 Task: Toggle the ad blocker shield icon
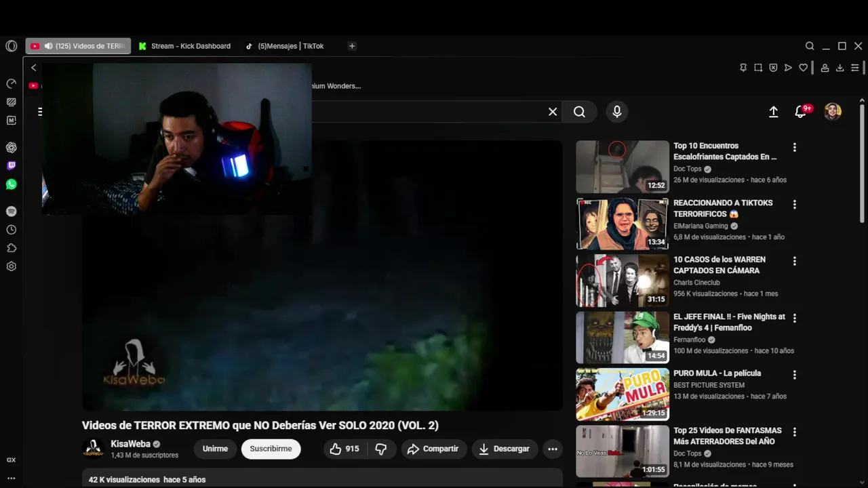point(773,68)
